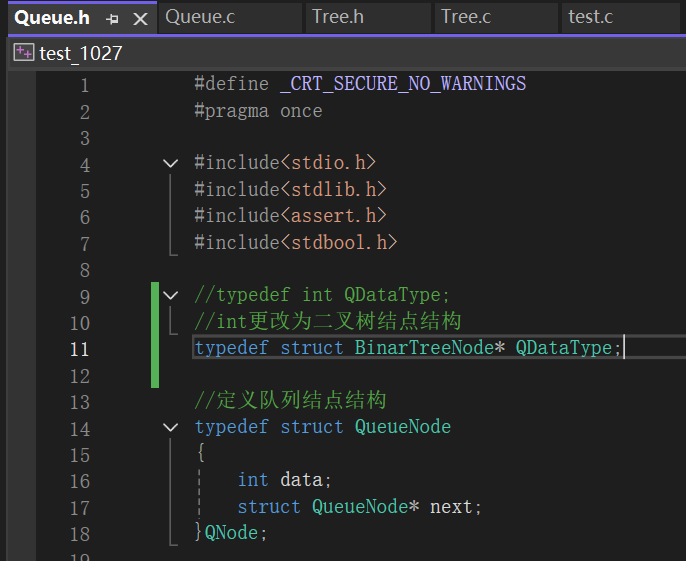
Task: Collapse the QueueNode struct at line 14
Action: [x=170, y=427]
